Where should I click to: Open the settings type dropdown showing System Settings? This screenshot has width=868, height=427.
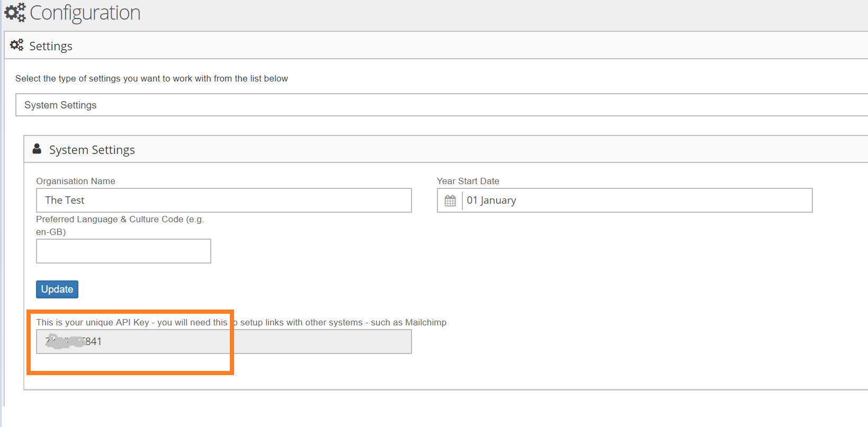[x=442, y=105]
